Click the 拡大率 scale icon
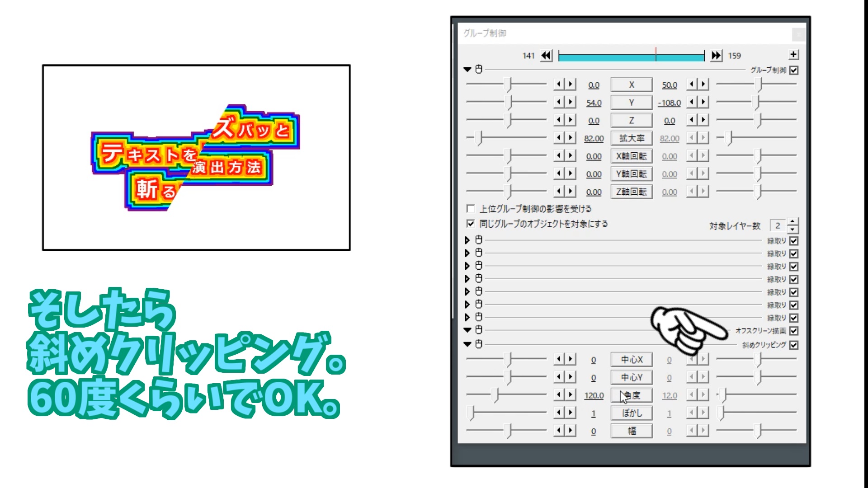The width and height of the screenshot is (868, 488). tap(631, 138)
